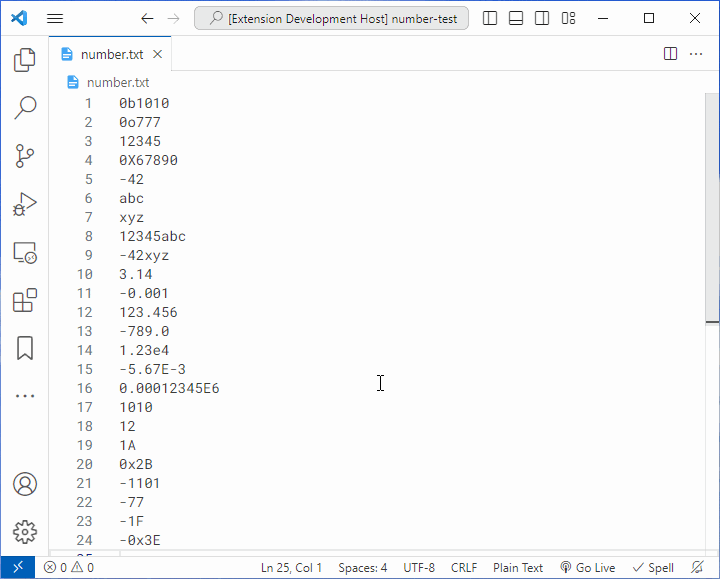Toggle the bottom panel
Image resolution: width=720 pixels, height=579 pixels.
pyautogui.click(x=516, y=18)
